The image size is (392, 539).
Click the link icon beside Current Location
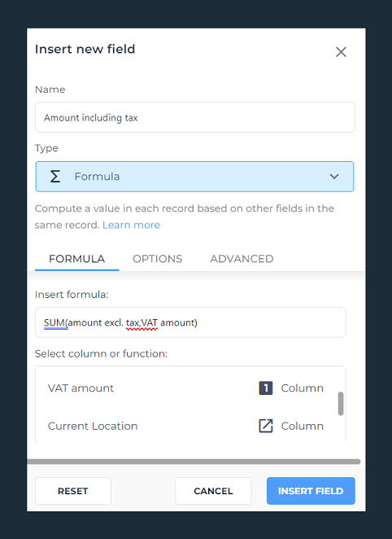pos(266,426)
